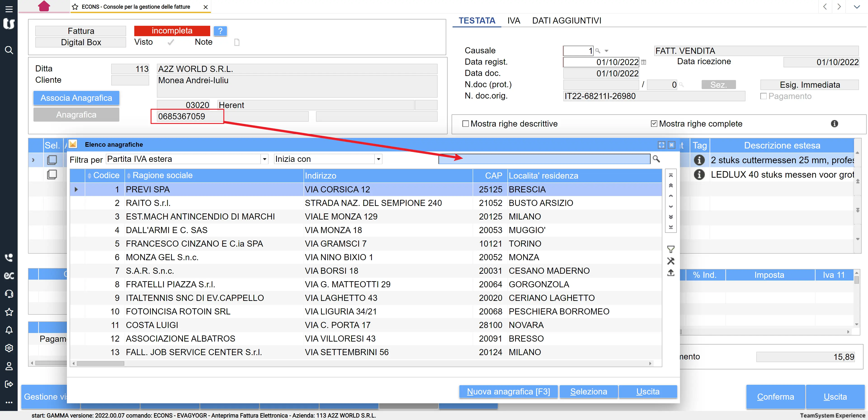Viewport: 868px width, 420px height.
Task: Expand the Partita IVA estera filter dropdown
Action: (x=264, y=159)
